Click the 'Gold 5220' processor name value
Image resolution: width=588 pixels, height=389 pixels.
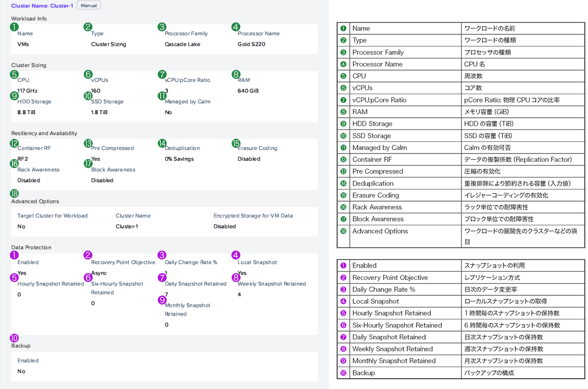click(x=251, y=45)
